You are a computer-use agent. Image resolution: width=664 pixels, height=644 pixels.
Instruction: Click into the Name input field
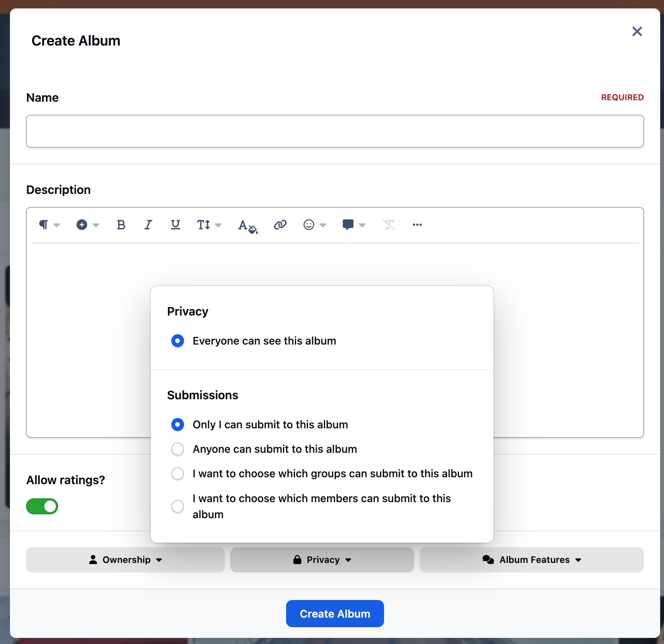pyautogui.click(x=335, y=131)
